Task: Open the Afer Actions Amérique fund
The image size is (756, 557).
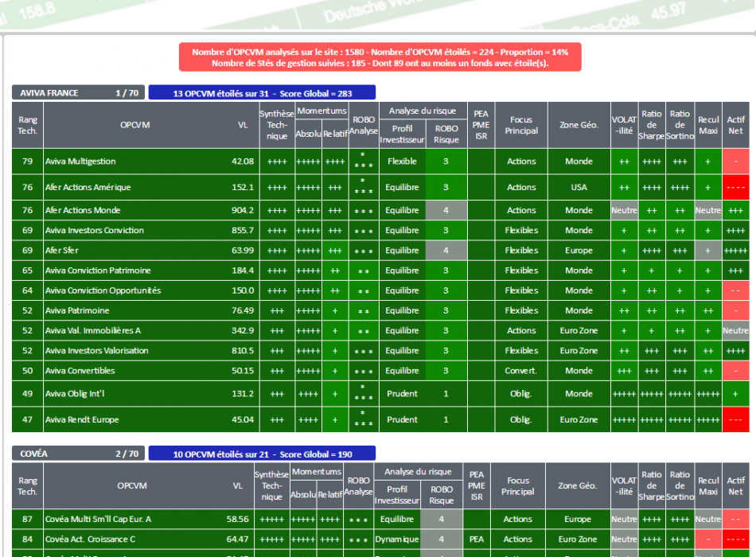Action: [x=88, y=187]
